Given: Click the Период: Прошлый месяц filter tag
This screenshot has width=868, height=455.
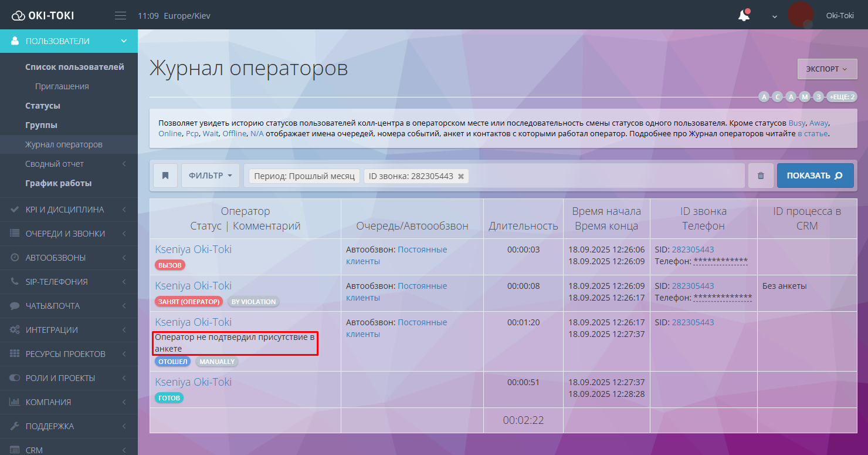Looking at the screenshot, I should coord(304,176).
